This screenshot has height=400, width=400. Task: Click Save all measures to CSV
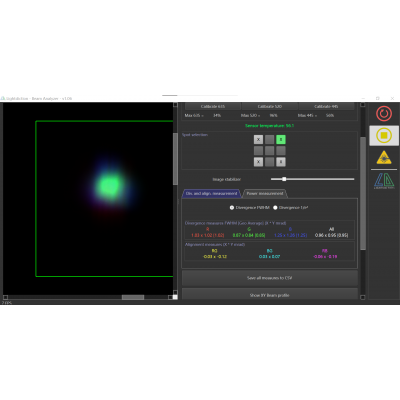coord(270,278)
